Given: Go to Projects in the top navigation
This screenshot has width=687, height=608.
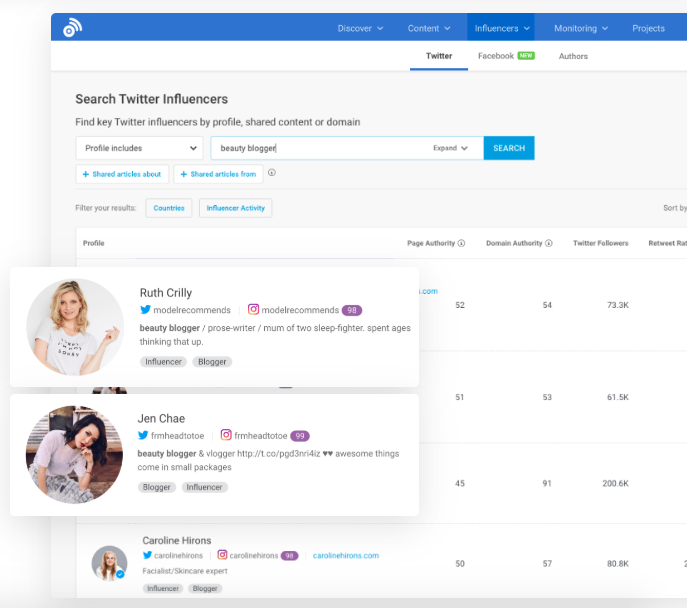Looking at the screenshot, I should [x=648, y=28].
